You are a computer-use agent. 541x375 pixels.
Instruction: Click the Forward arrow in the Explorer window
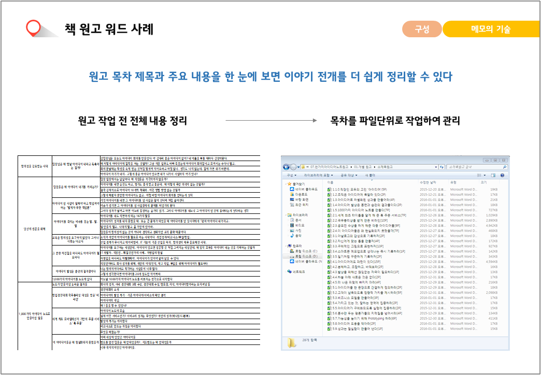pos(293,167)
